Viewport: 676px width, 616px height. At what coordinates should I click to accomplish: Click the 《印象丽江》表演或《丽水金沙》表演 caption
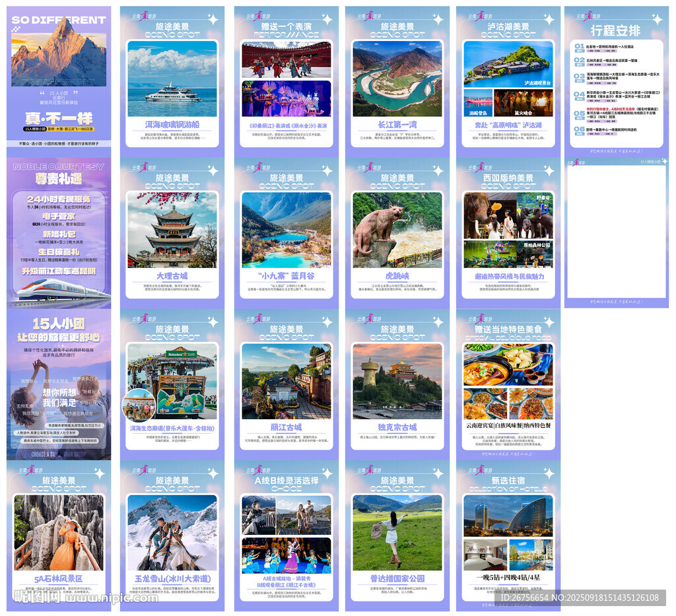[x=287, y=125]
